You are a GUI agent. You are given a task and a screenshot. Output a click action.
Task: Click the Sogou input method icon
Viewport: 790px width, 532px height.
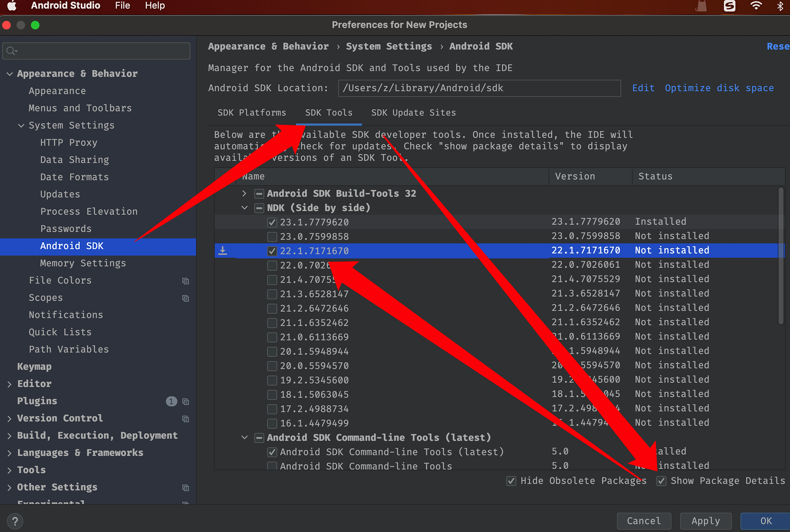[x=729, y=6]
